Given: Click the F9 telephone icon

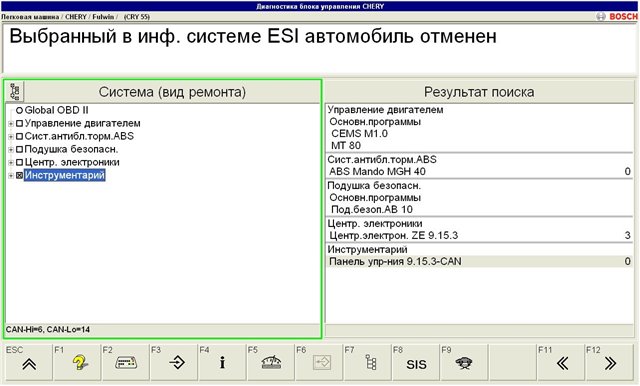Looking at the screenshot, I should click(464, 362).
